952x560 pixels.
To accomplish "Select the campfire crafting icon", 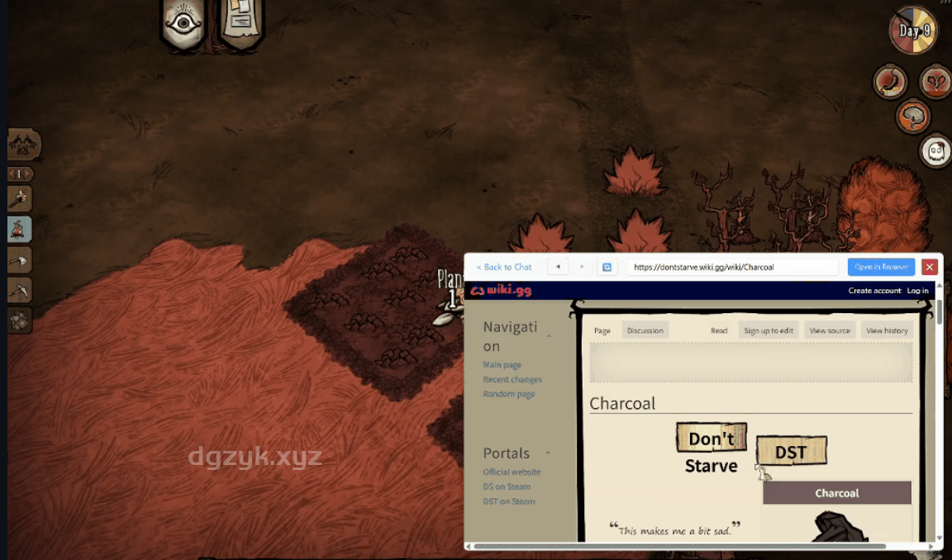I will (19, 229).
